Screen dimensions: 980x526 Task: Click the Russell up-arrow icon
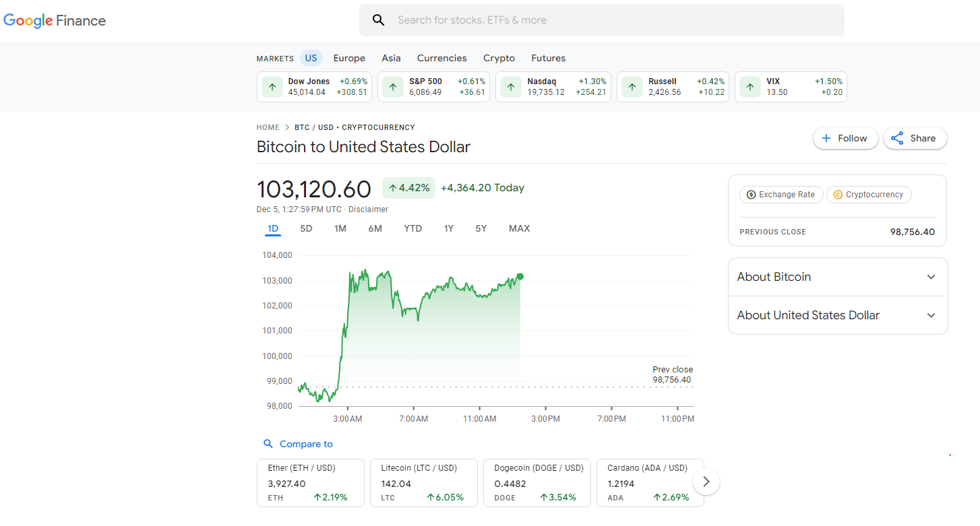click(632, 87)
